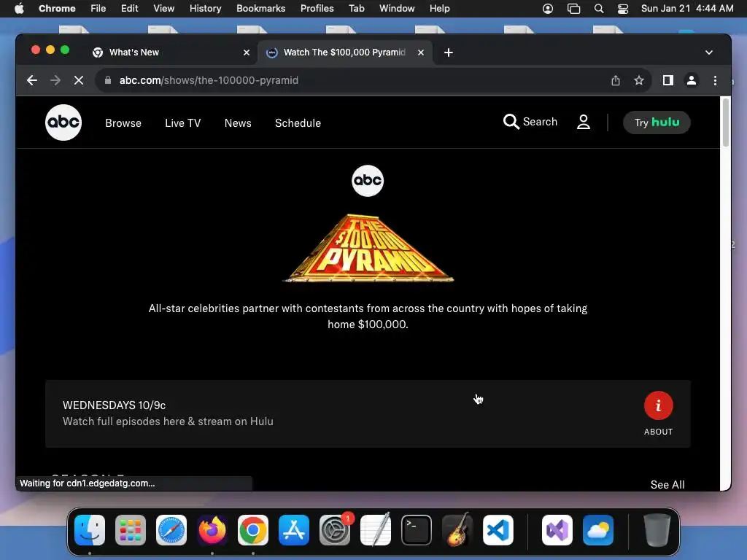Switch to the What's New tab
Image resolution: width=747 pixels, height=560 pixels.
tap(171, 52)
